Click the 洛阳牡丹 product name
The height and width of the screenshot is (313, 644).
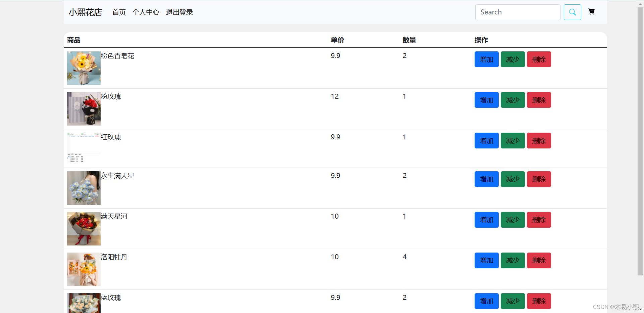pos(114,257)
